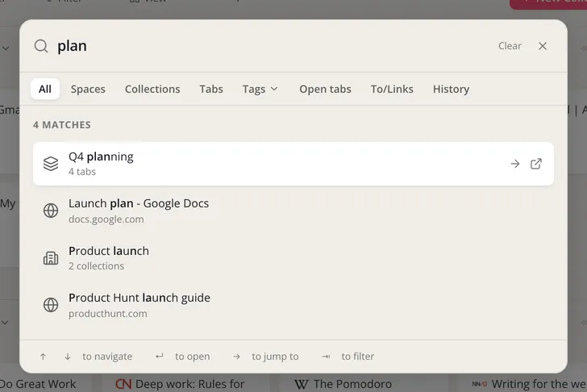Switch to the History filter tab

451,89
